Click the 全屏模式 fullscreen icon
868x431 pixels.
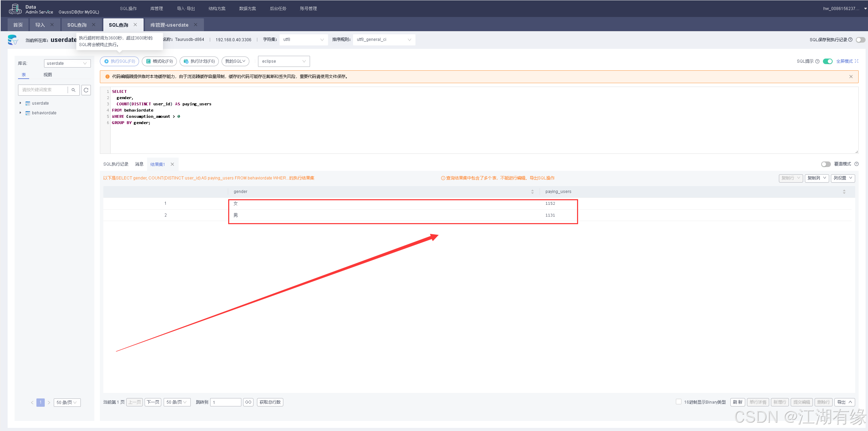point(857,61)
